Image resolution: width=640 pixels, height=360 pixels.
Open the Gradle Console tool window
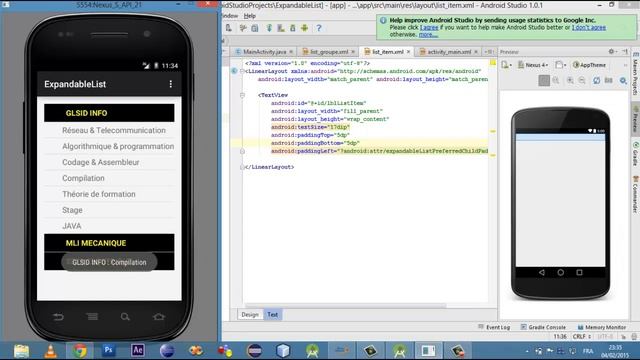(x=543, y=327)
